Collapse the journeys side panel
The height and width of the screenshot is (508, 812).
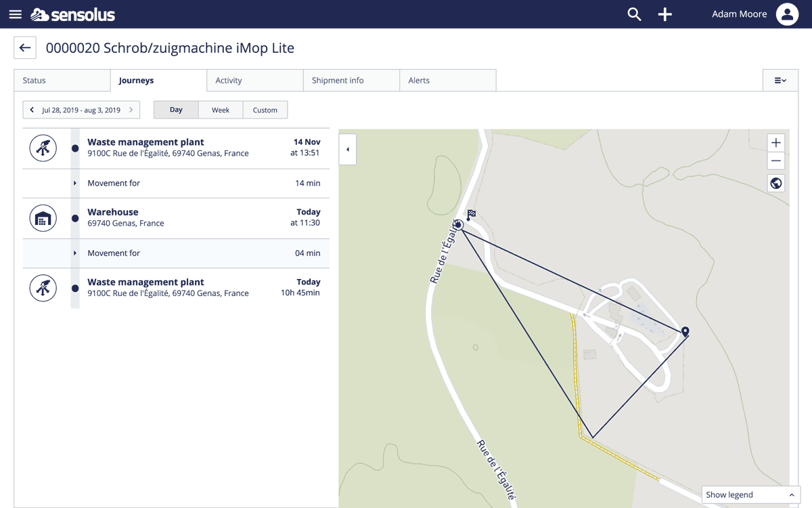pos(348,150)
